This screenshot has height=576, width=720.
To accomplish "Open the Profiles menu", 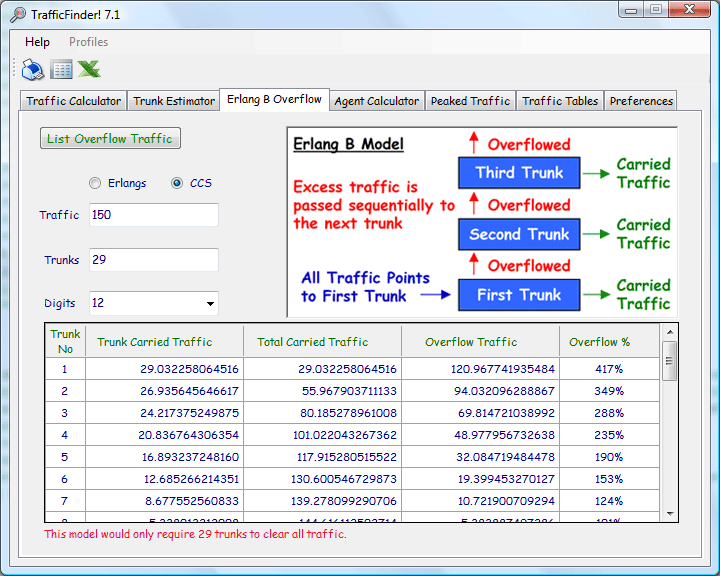I will point(88,42).
